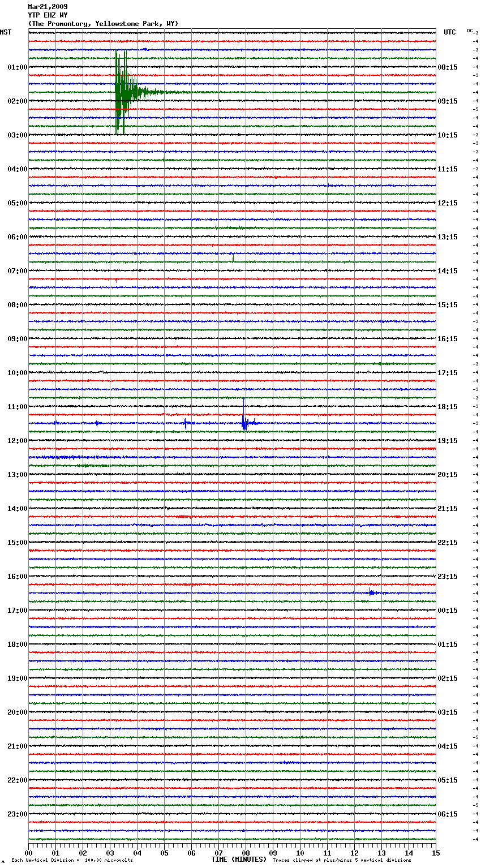Click the DC column header
The image size is (481, 868).
pyautogui.click(x=470, y=31)
